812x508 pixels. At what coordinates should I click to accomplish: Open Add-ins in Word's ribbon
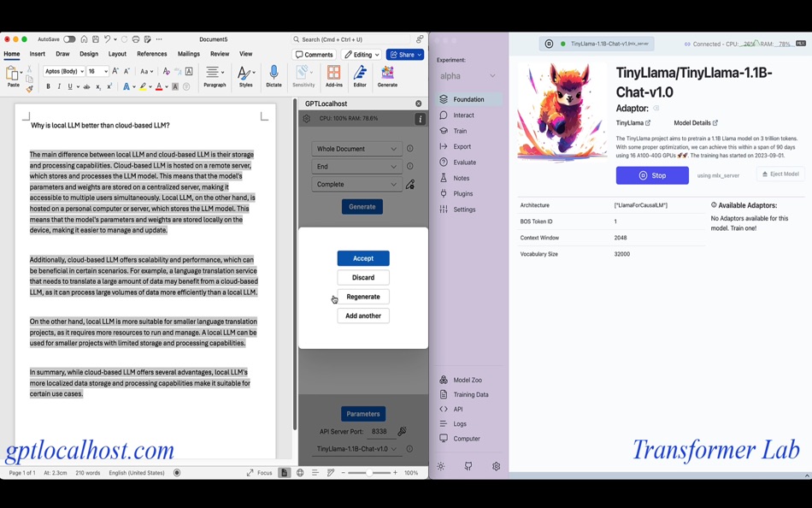(x=334, y=76)
